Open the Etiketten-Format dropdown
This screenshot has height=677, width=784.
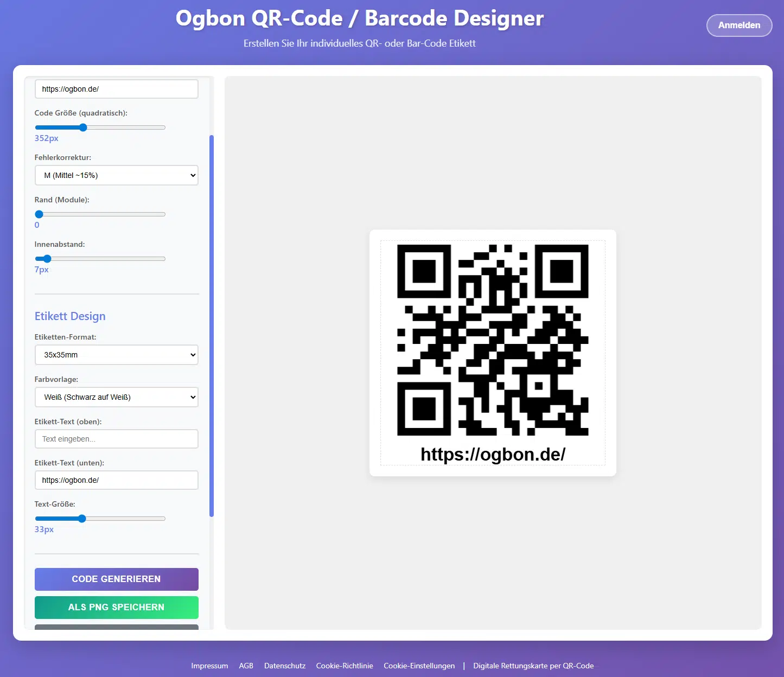(x=116, y=355)
